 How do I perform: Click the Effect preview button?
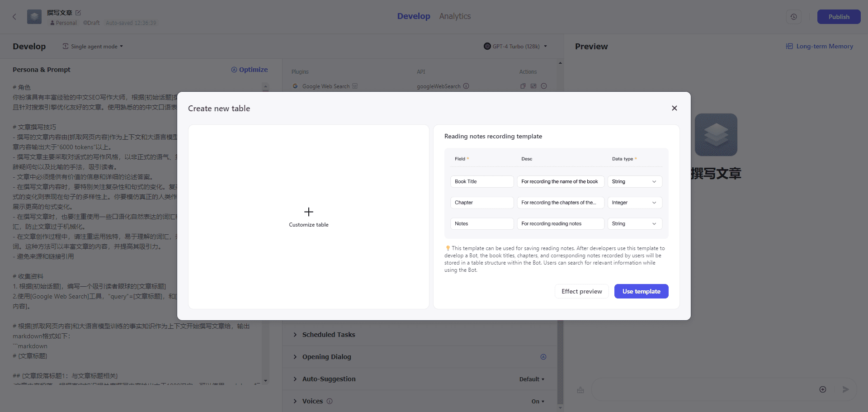(x=581, y=291)
